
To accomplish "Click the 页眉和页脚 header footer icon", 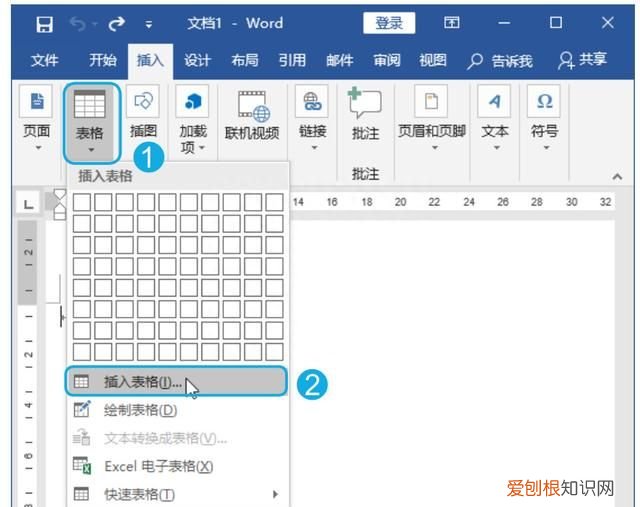I will coord(431,101).
